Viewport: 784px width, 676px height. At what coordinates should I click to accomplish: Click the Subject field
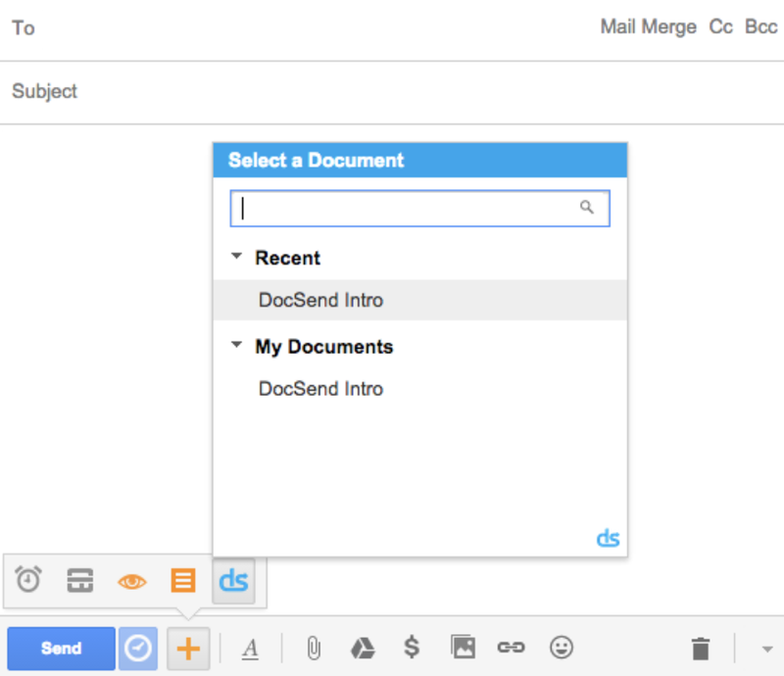point(392,92)
